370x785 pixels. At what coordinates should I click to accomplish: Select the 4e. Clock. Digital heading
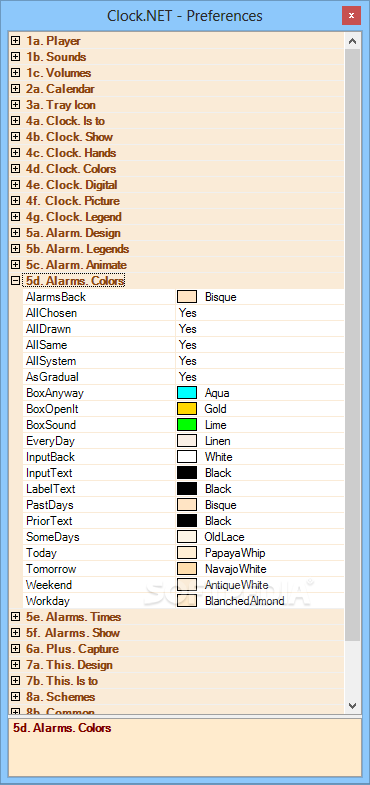tap(71, 185)
